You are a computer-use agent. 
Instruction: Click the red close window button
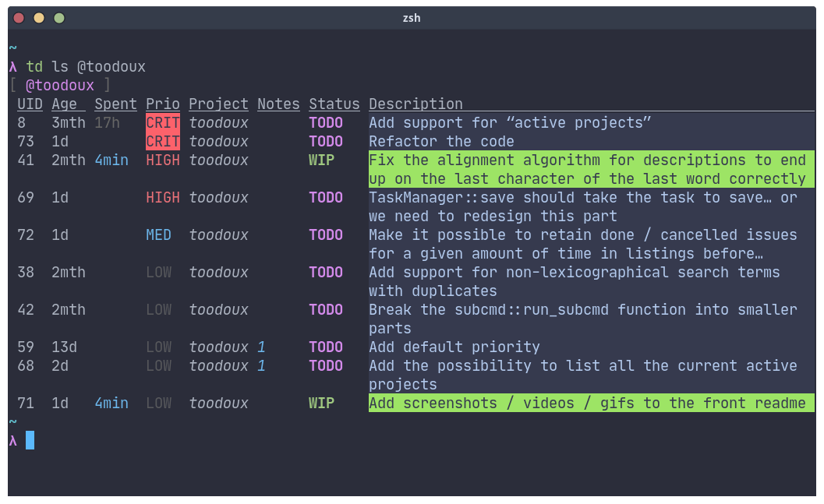[x=19, y=19]
